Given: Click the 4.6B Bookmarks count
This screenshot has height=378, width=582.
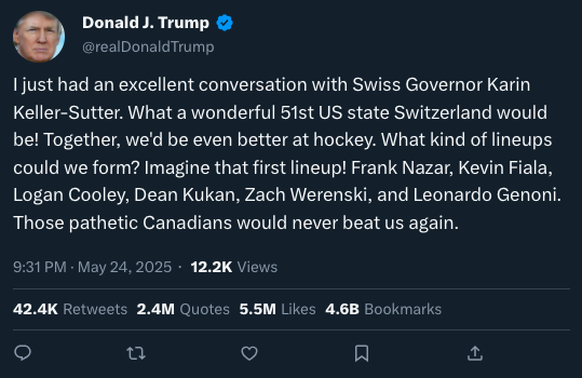Looking at the screenshot, I should point(383,309).
